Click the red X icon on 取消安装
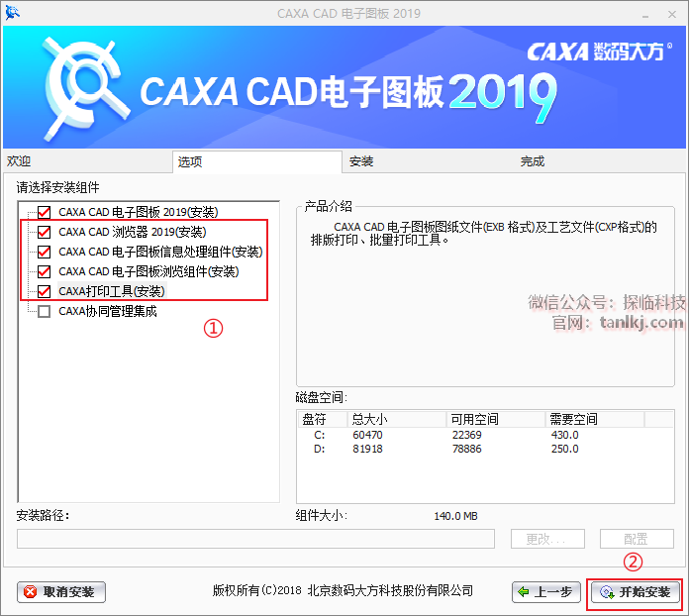This screenshot has width=689, height=616. point(31,592)
